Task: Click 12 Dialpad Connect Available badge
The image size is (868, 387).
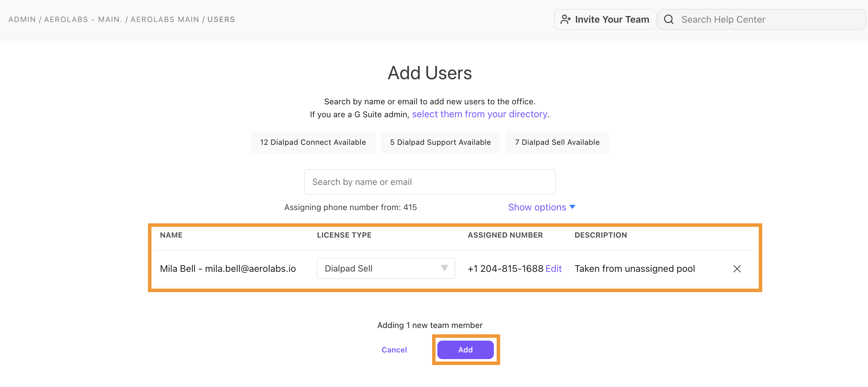Action: pyautogui.click(x=313, y=142)
